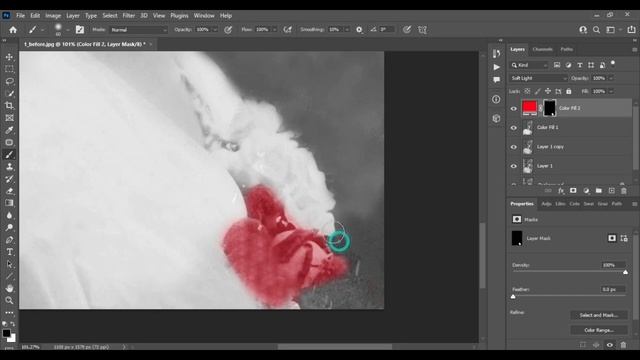The image size is (640, 360).
Task: Select the Hand tool
Action: (9, 288)
